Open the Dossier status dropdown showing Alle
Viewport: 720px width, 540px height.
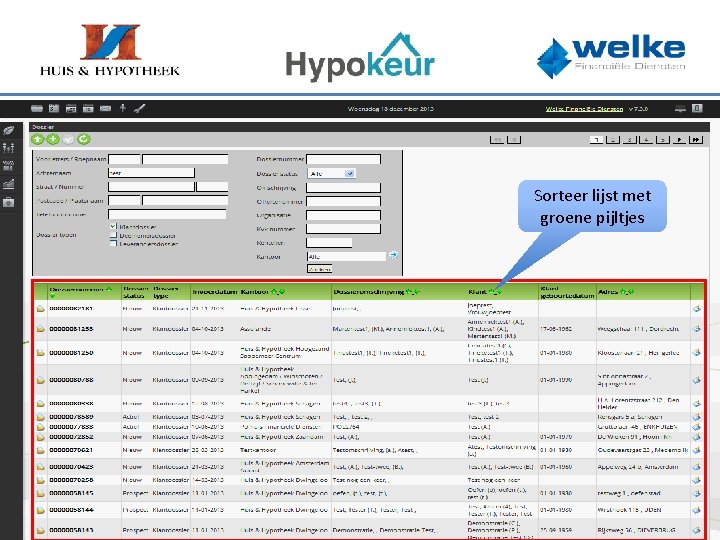tap(331, 174)
